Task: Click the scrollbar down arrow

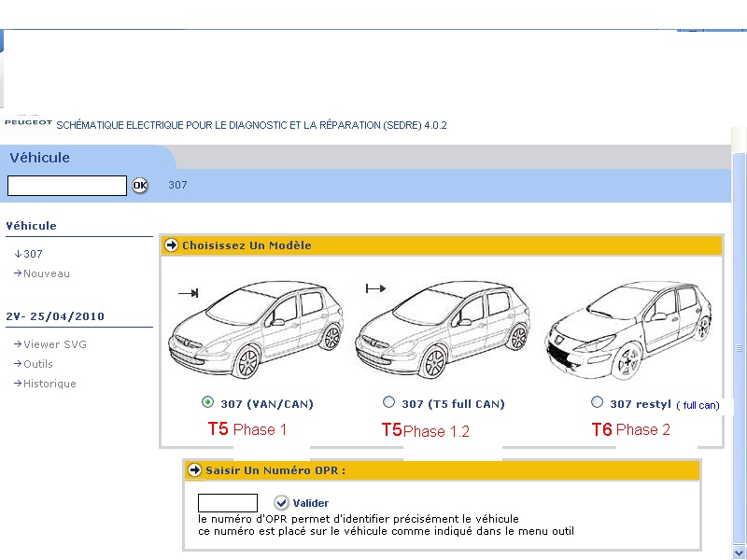Action: [739, 553]
